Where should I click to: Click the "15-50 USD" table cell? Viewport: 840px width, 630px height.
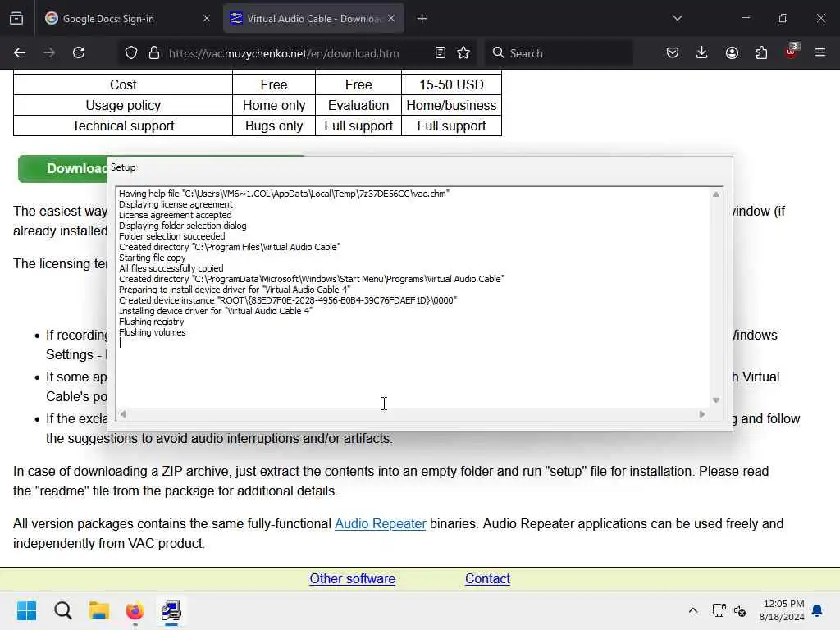point(452,84)
